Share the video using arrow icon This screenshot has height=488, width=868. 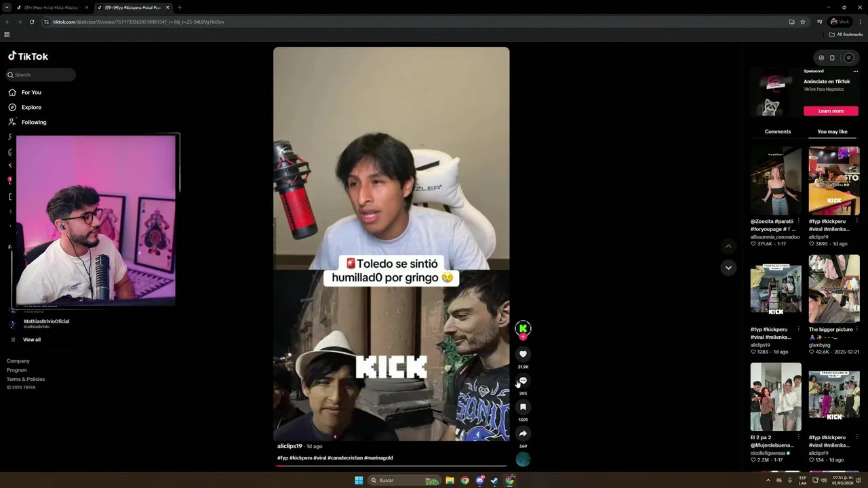(x=523, y=433)
